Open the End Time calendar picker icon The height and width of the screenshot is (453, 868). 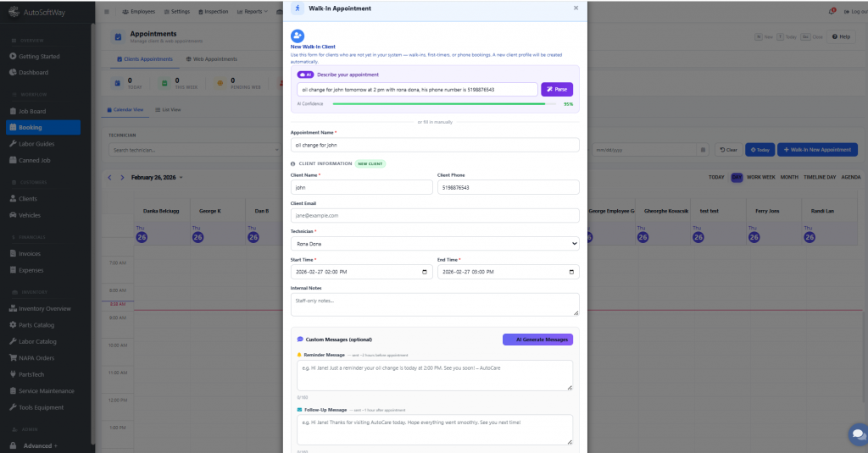pyautogui.click(x=572, y=272)
